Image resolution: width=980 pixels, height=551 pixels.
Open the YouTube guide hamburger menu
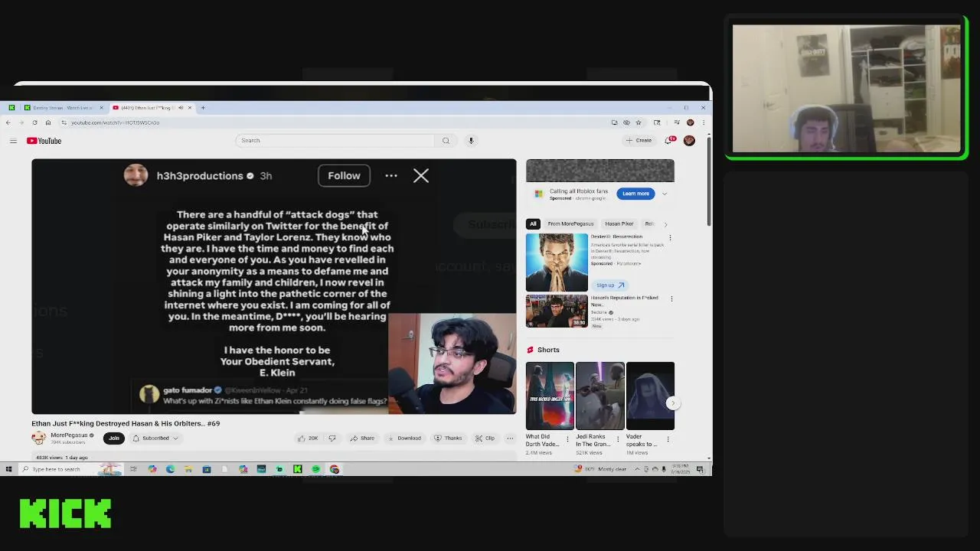click(13, 141)
